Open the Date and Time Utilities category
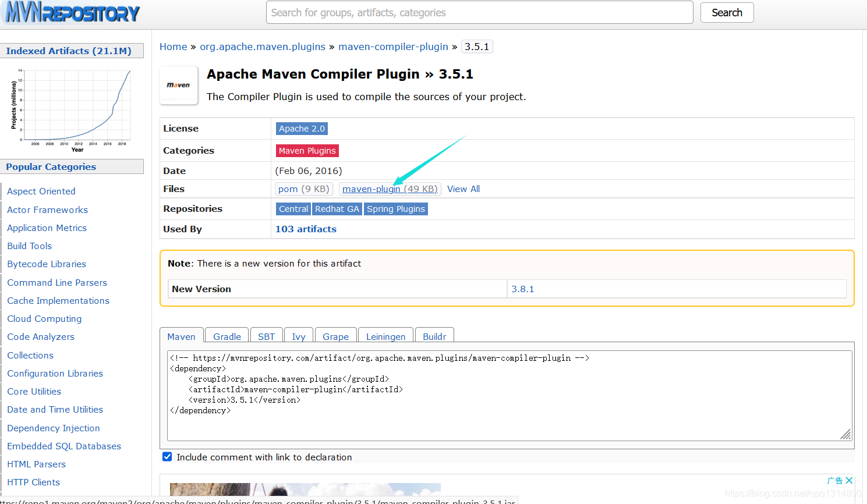 point(55,409)
